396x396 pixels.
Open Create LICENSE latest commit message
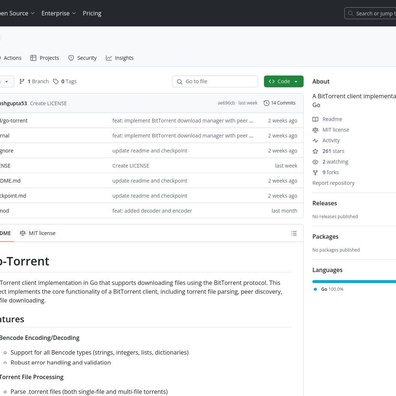pyautogui.click(x=48, y=103)
